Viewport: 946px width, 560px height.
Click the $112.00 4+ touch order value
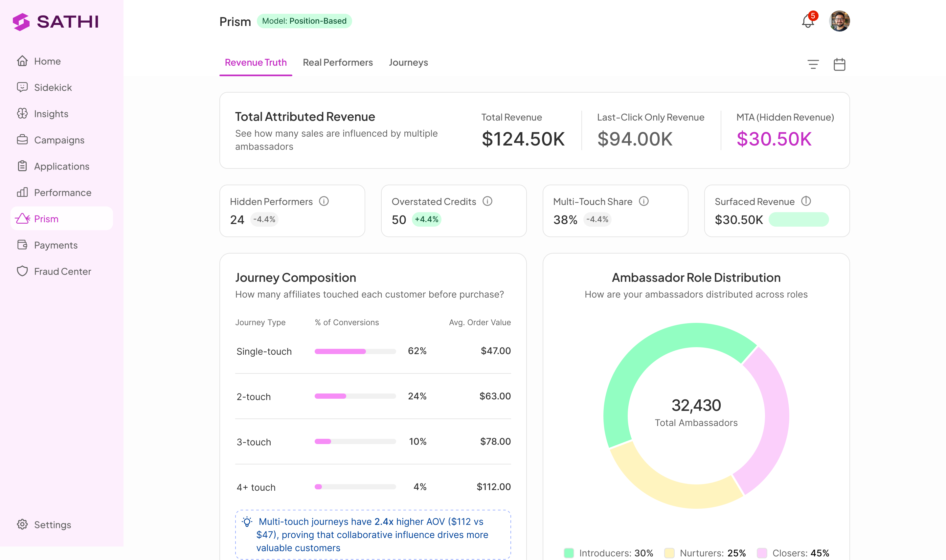[x=494, y=486]
